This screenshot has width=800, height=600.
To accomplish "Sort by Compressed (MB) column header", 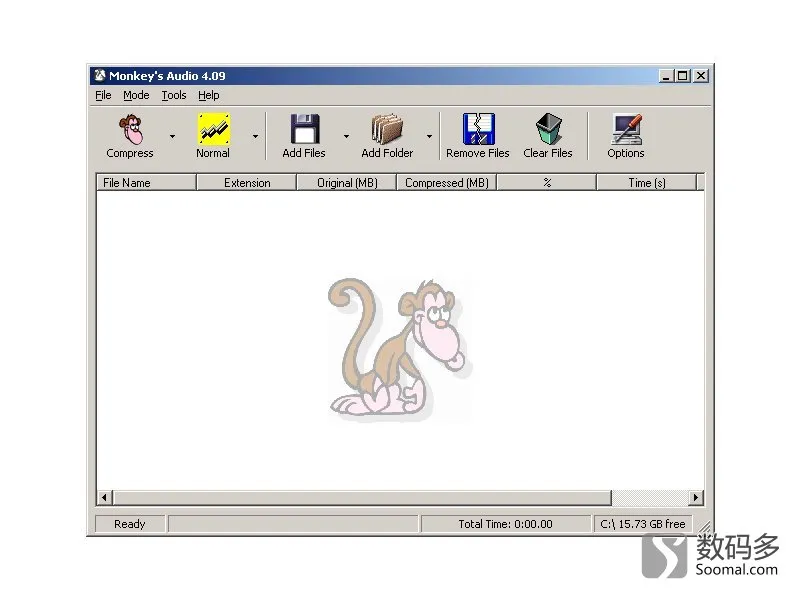I will [x=446, y=183].
